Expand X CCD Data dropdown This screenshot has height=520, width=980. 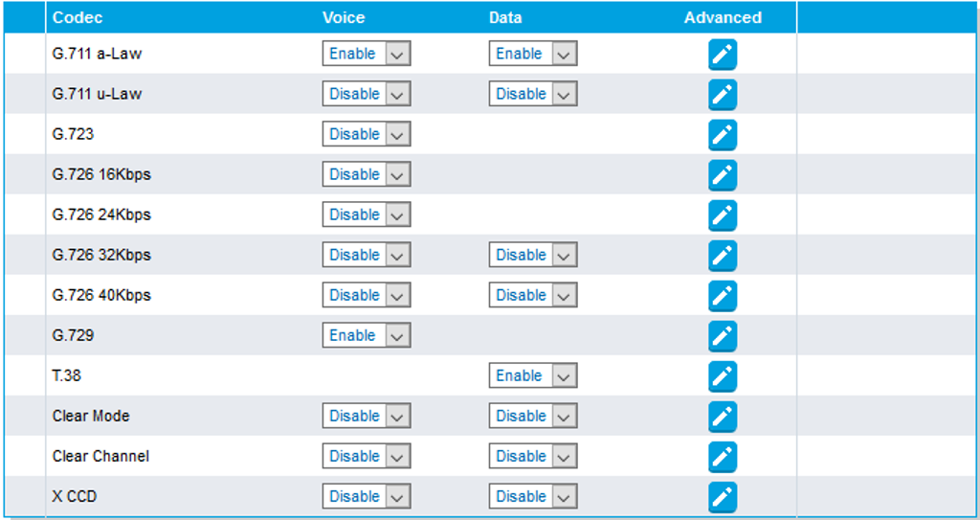533,497
